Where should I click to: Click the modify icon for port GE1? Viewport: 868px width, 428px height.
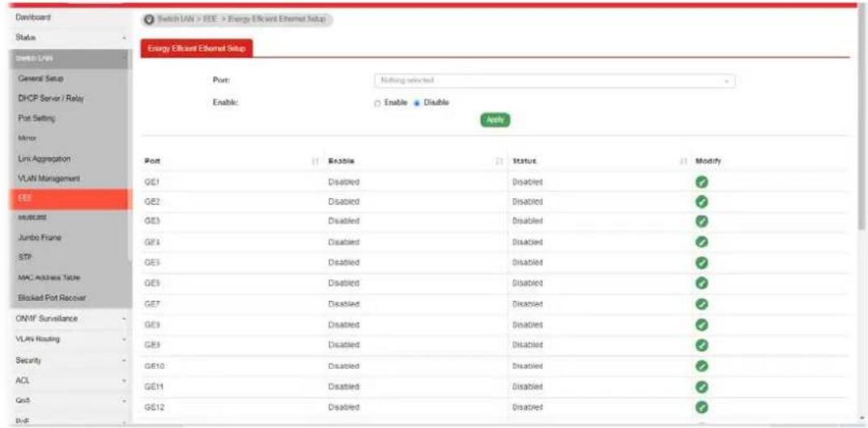701,181
